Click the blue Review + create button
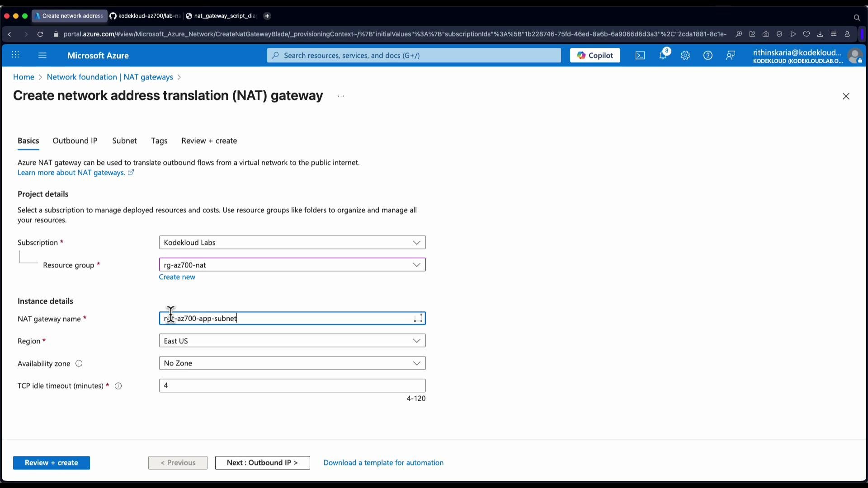Screen dimensions: 868x488 (x=52, y=463)
